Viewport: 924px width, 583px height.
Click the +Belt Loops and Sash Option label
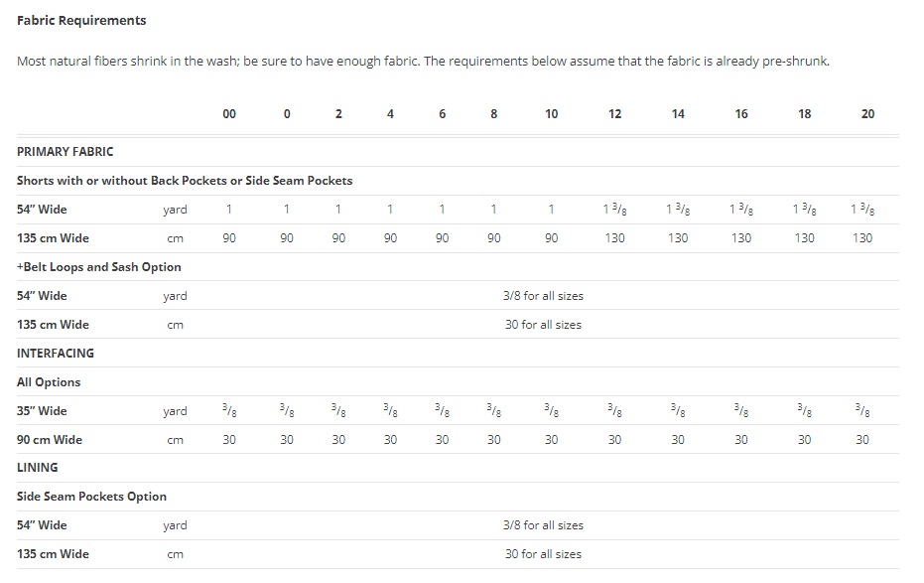(99, 267)
